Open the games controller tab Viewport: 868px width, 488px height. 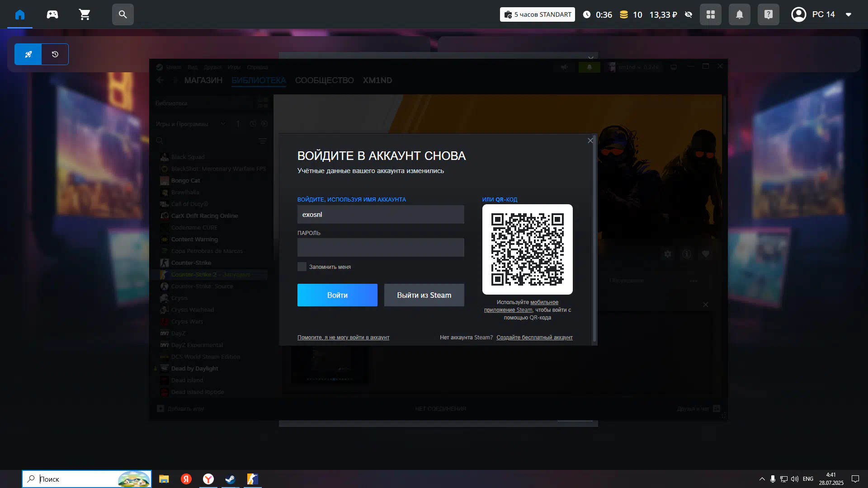click(x=52, y=14)
